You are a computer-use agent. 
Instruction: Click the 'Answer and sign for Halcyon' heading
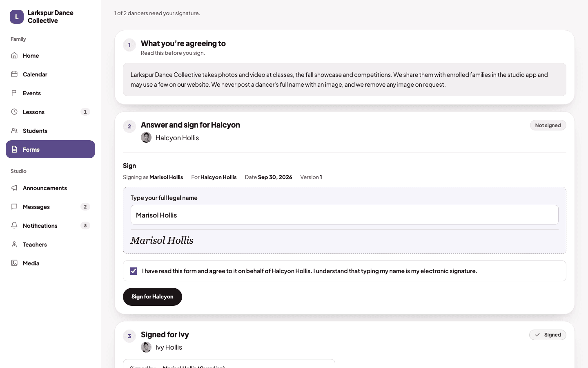point(190,125)
